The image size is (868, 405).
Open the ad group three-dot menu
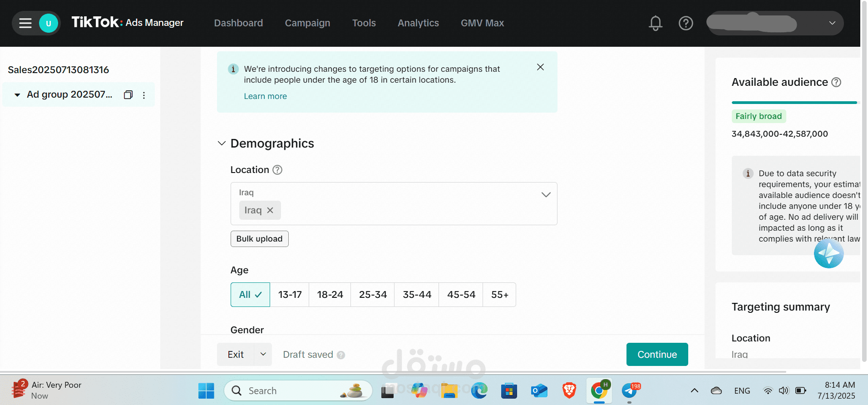tap(144, 95)
